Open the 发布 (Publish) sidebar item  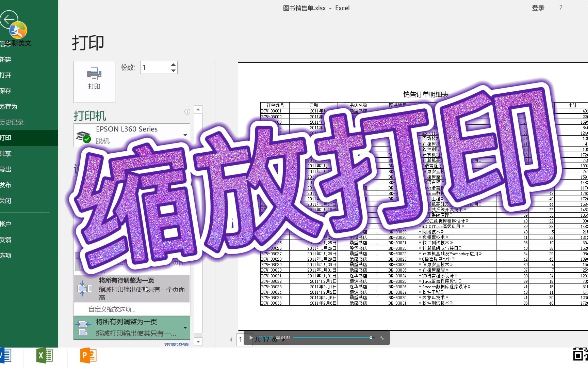pyautogui.click(x=6, y=185)
